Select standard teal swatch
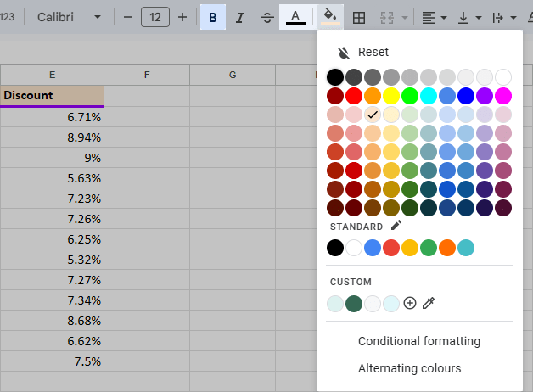Screen dimensions: 533x392 [x=466, y=248]
